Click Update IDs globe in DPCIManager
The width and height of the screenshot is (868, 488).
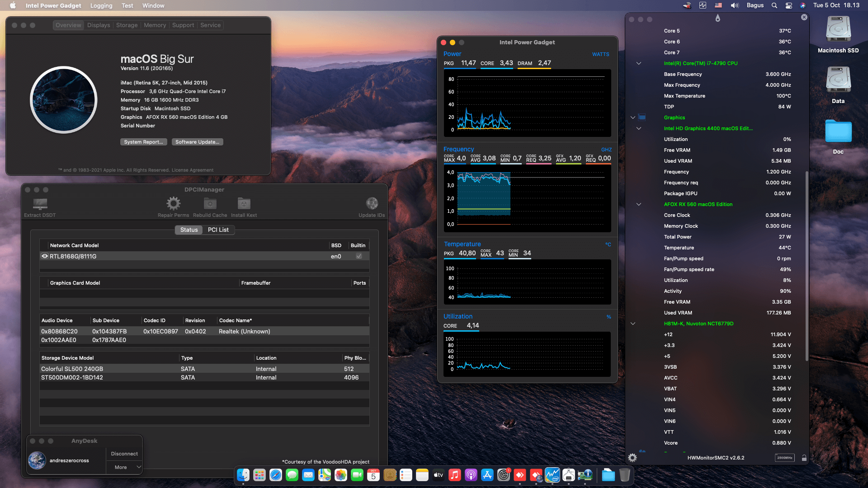pyautogui.click(x=372, y=203)
